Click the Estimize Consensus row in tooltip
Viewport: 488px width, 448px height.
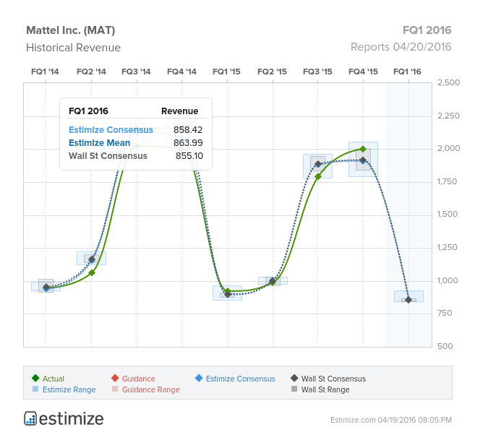click(x=136, y=130)
